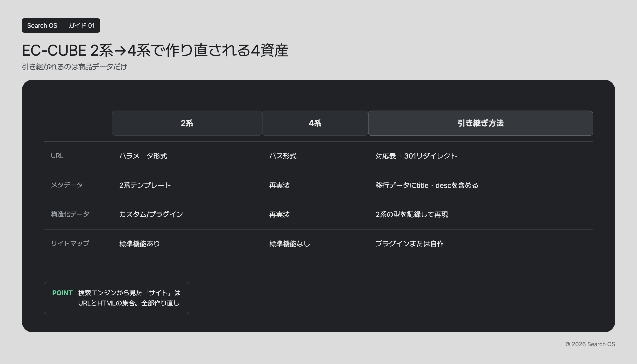Click the ガイド 01 badge

point(81,25)
